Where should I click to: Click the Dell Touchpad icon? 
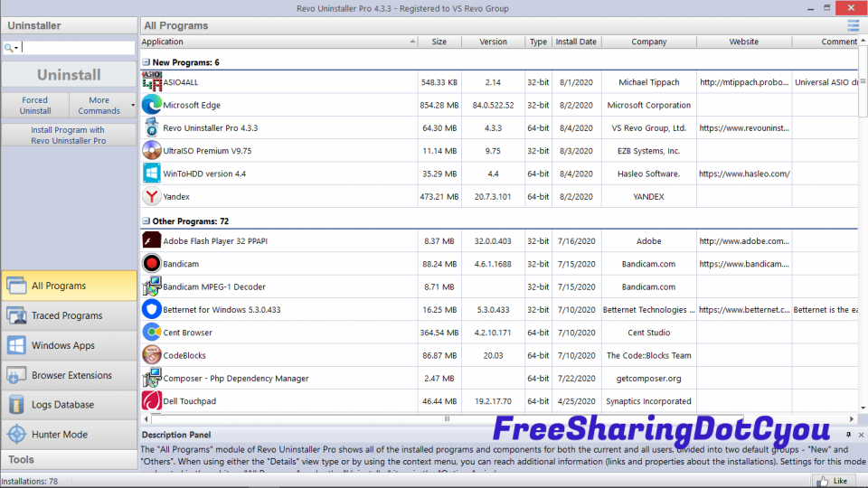[x=152, y=400]
